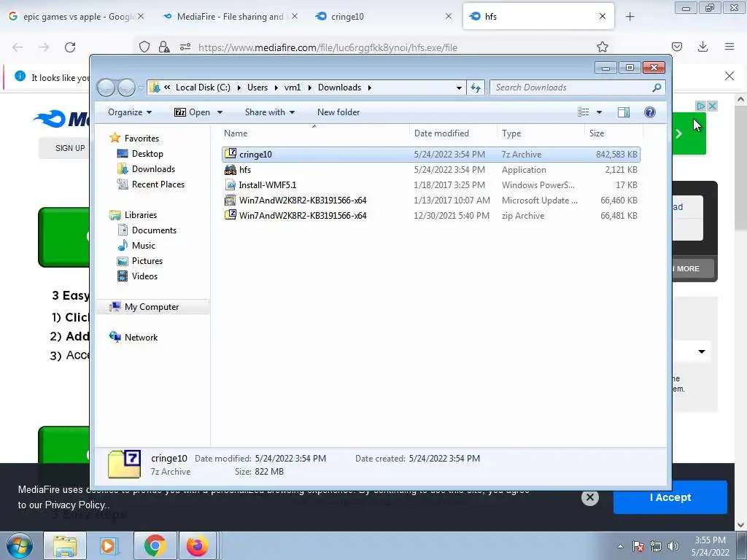Dismiss the Firefox notification bar
Screen dimensions: 747x560
(729, 76)
